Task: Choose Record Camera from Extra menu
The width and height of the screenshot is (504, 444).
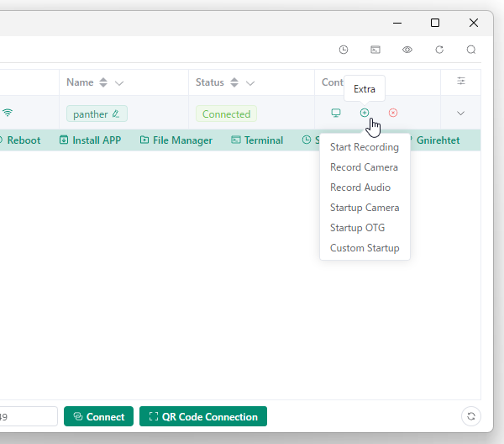Action: tap(365, 167)
